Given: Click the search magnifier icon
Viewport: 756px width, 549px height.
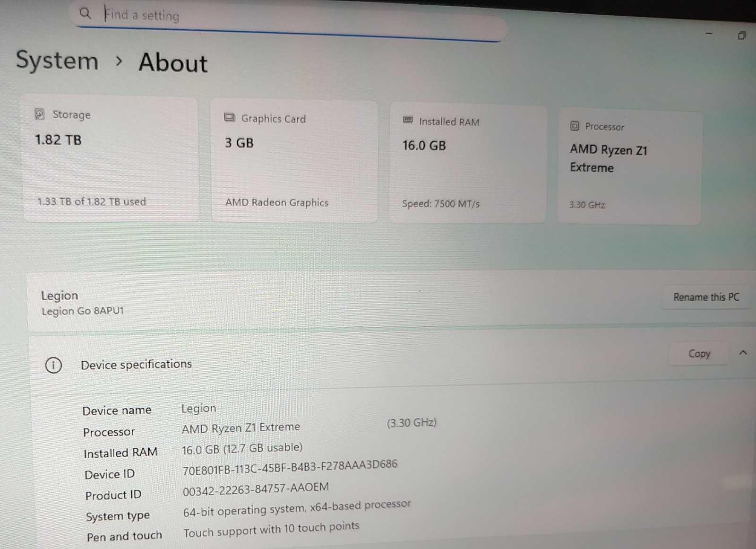Looking at the screenshot, I should click(85, 13).
